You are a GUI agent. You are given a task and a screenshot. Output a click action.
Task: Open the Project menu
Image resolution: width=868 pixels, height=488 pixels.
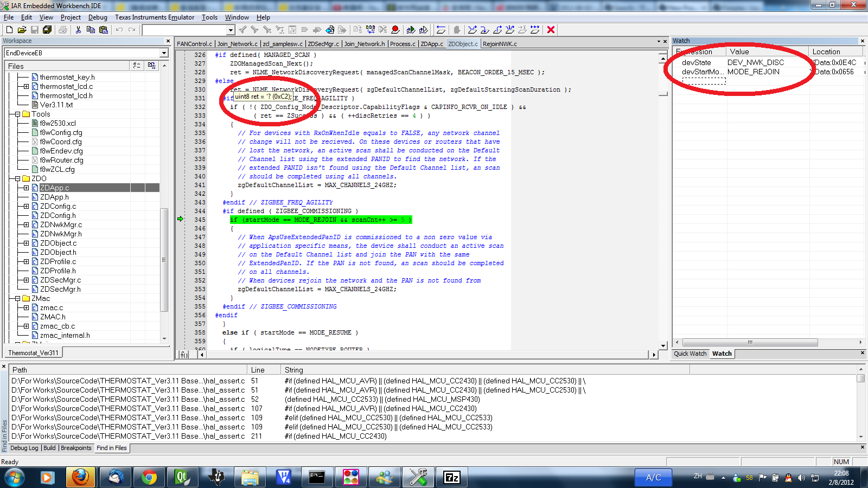(x=71, y=17)
